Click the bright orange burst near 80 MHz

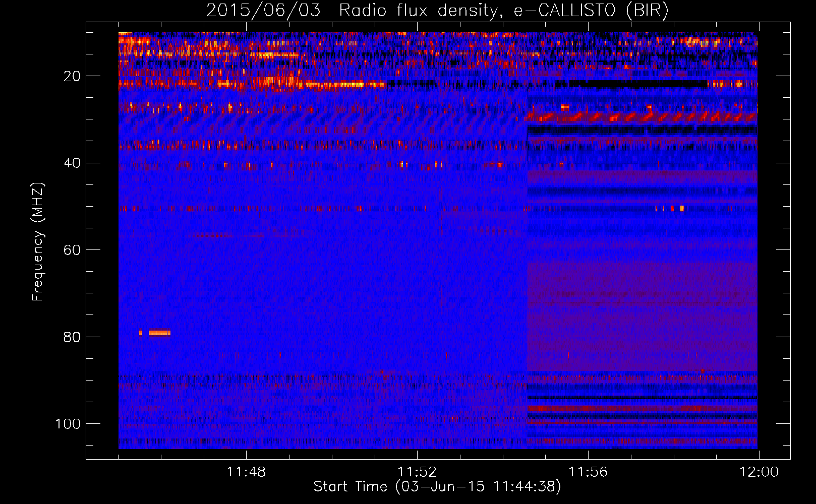(x=159, y=333)
